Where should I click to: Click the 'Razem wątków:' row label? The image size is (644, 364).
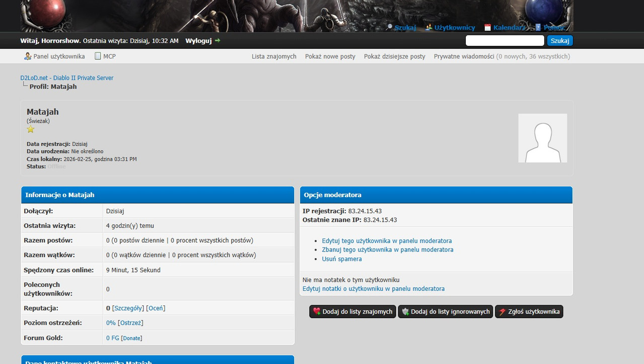click(49, 255)
